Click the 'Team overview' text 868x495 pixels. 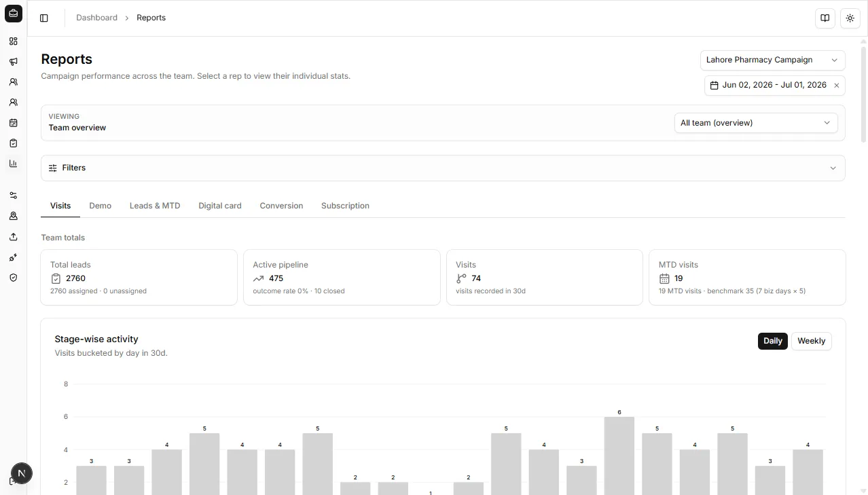[x=77, y=128]
